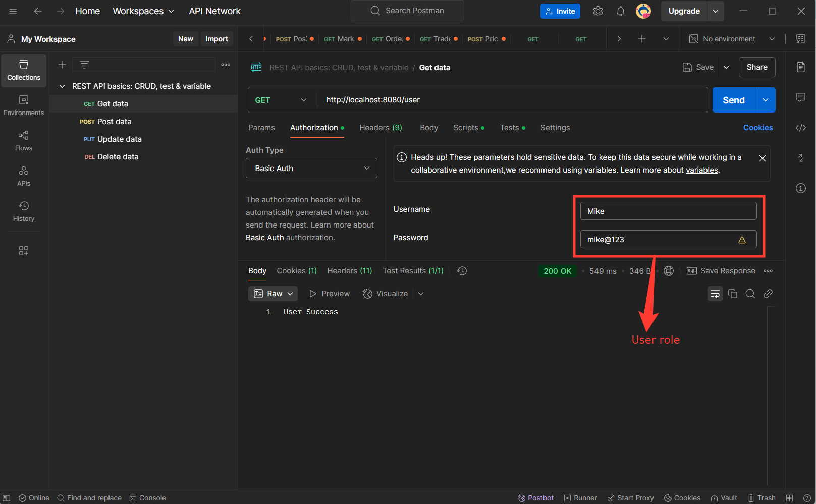Open the APIs sidebar panel
This screenshot has width=816, height=504.
pyautogui.click(x=24, y=177)
